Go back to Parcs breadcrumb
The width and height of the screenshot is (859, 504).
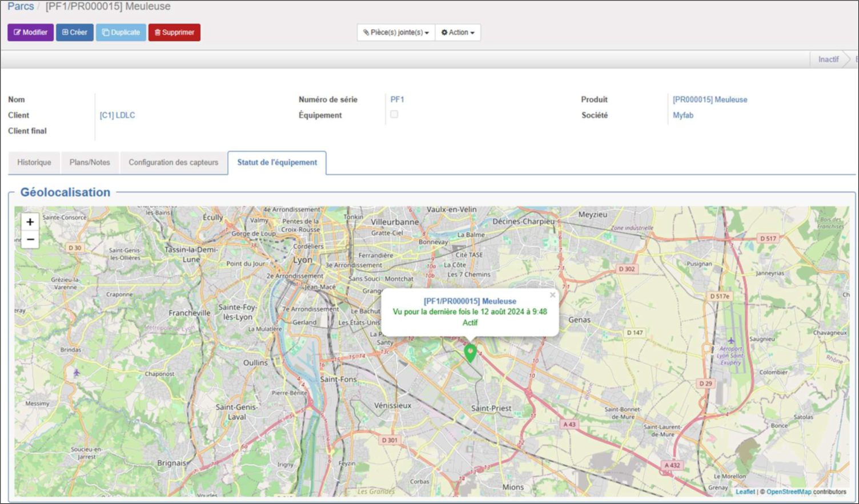21,6
